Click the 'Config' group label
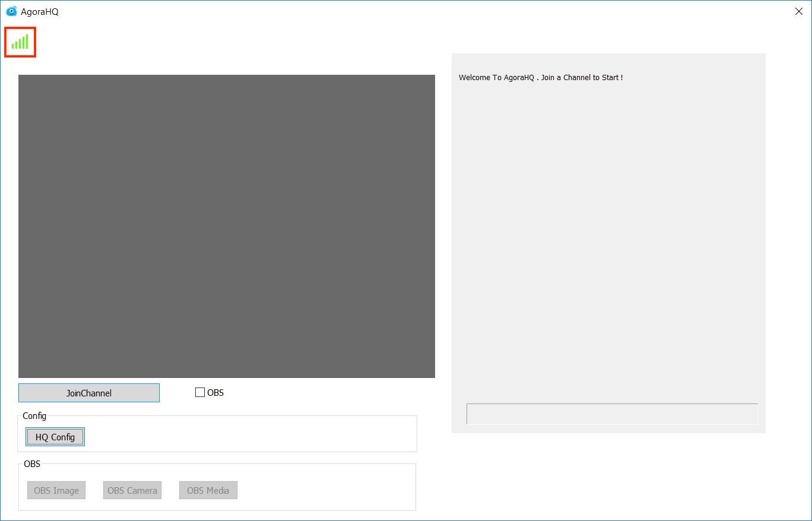Viewport: 812px width, 521px height. click(34, 416)
